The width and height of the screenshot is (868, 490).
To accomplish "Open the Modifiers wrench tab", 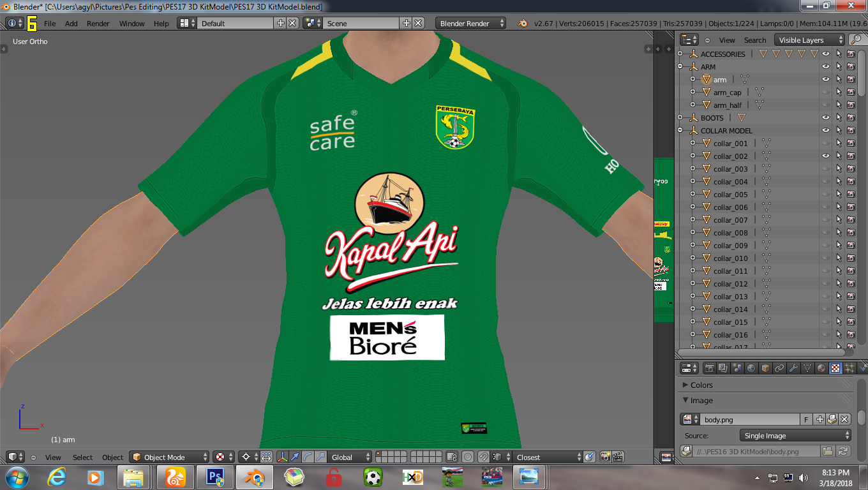I will coord(793,368).
